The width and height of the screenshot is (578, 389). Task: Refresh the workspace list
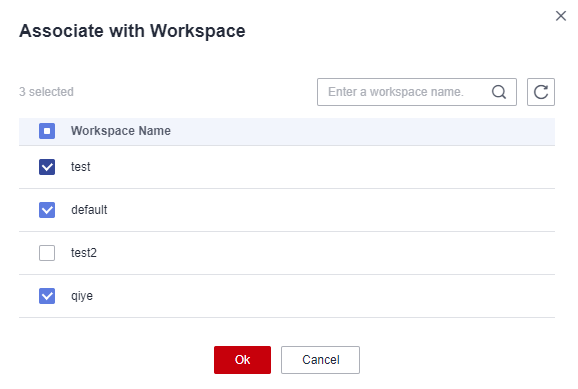(x=541, y=92)
